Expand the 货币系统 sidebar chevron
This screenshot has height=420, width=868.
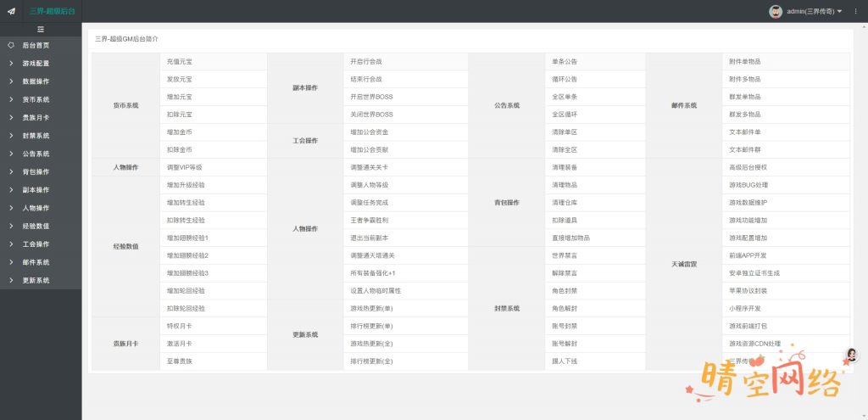click(11, 99)
